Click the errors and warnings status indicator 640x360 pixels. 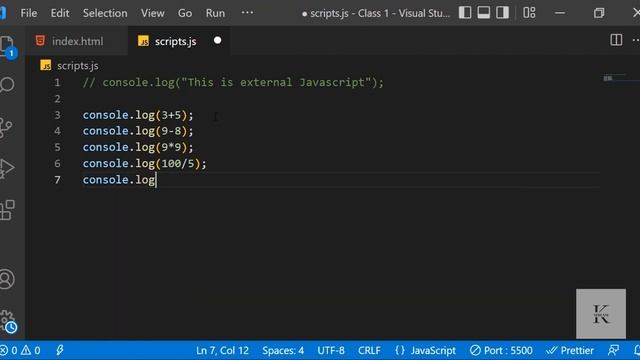(x=20, y=350)
